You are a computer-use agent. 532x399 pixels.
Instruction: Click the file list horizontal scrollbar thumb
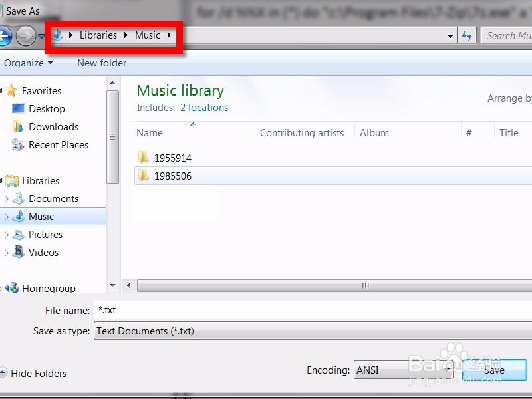click(334, 286)
